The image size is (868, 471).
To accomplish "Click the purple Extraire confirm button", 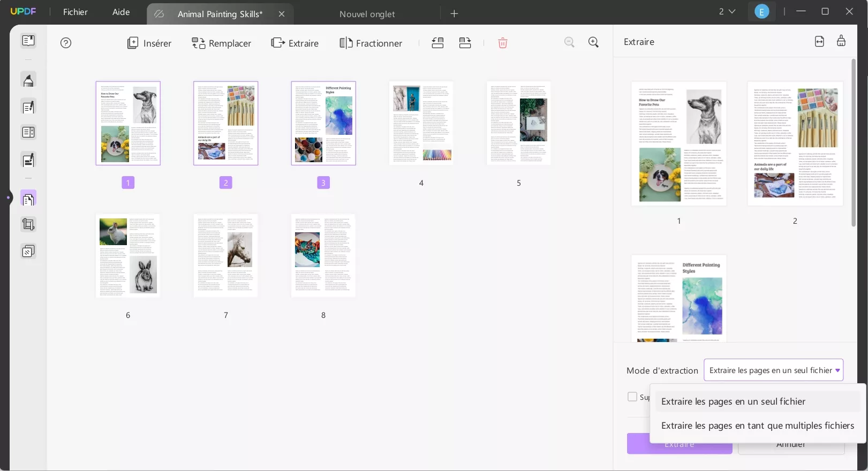I will click(x=680, y=444).
